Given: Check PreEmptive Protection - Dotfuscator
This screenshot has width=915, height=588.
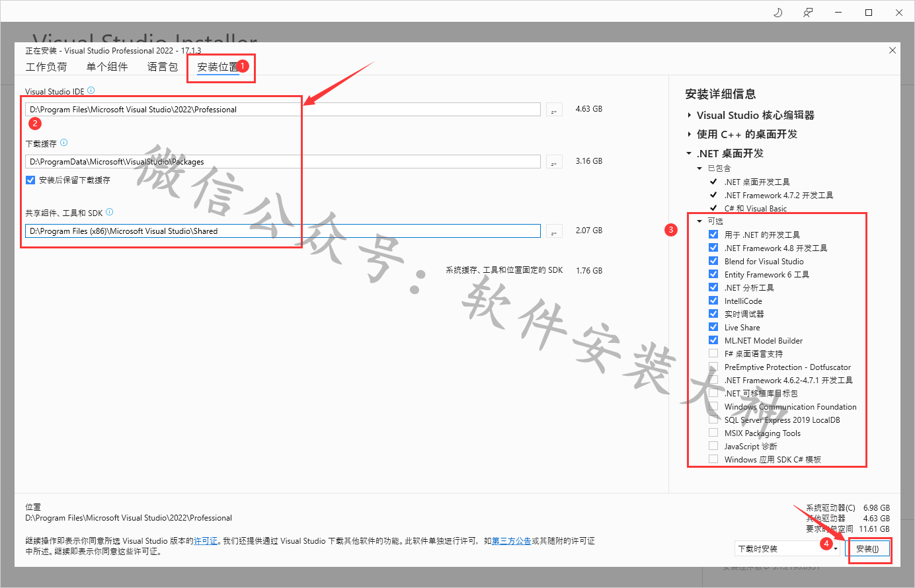Looking at the screenshot, I should 713,367.
